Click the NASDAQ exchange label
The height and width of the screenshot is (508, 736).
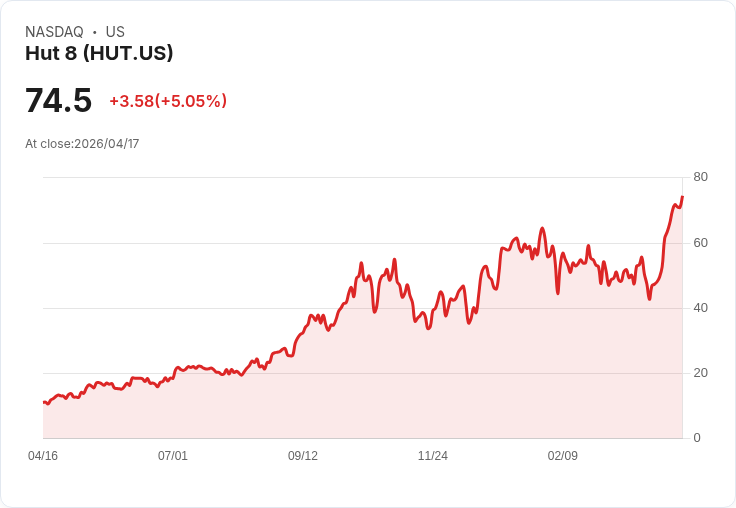coord(54,32)
